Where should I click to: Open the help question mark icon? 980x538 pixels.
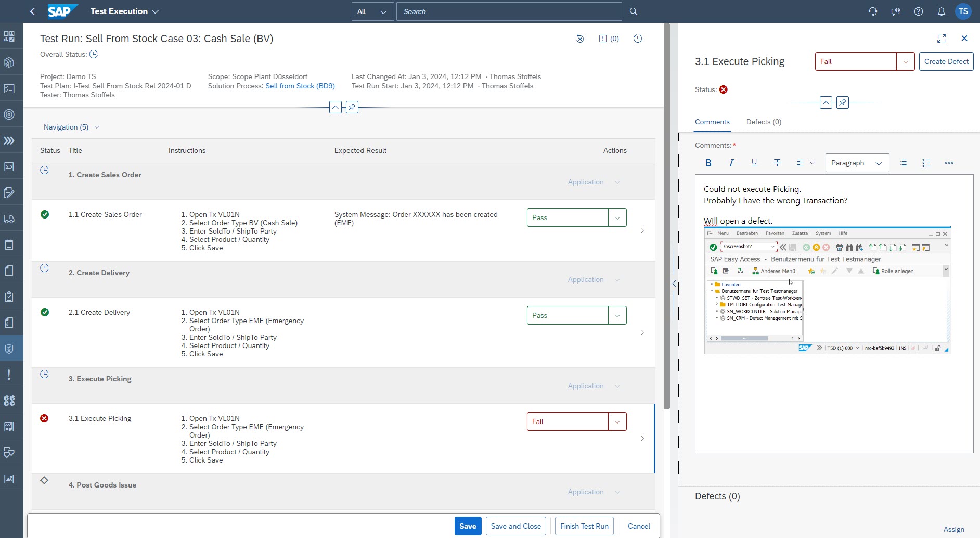coord(918,11)
